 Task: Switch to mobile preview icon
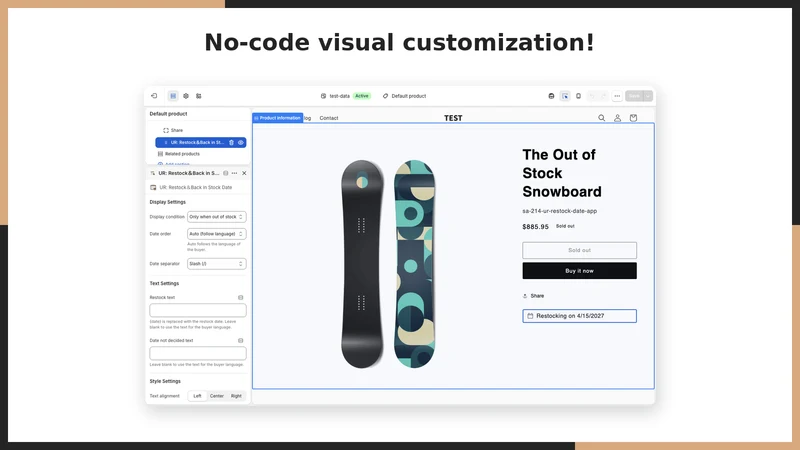tap(578, 96)
